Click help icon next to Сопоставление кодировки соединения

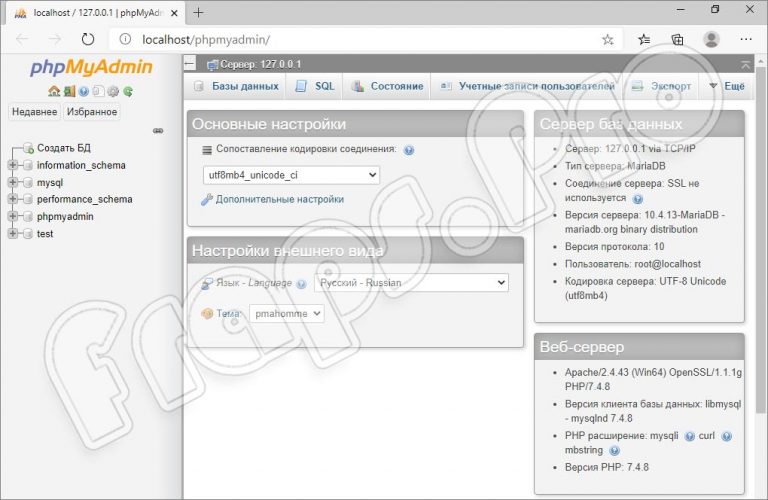pos(408,150)
